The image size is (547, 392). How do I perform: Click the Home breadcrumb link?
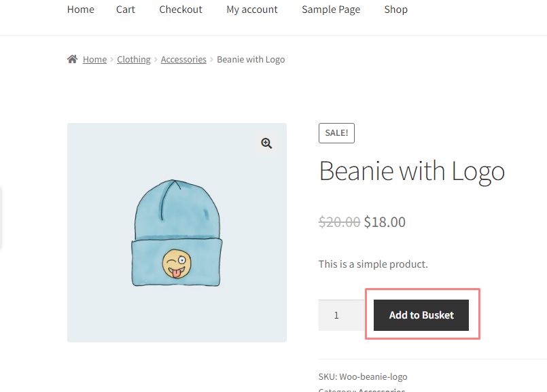point(94,60)
